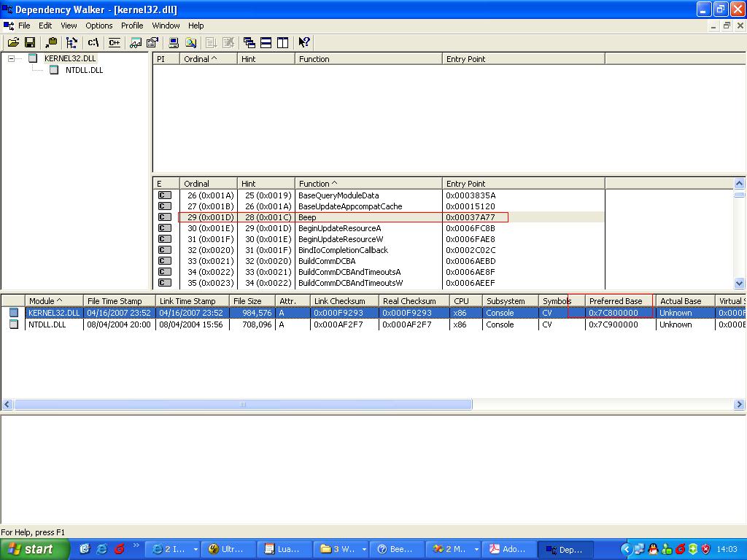Open the Options menu
This screenshot has width=747, height=560.
click(99, 26)
